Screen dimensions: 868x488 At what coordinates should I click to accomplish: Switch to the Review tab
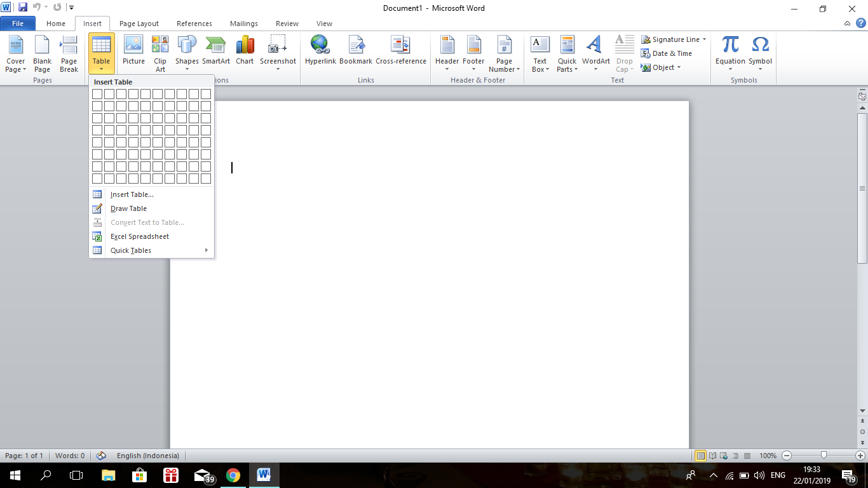point(287,23)
